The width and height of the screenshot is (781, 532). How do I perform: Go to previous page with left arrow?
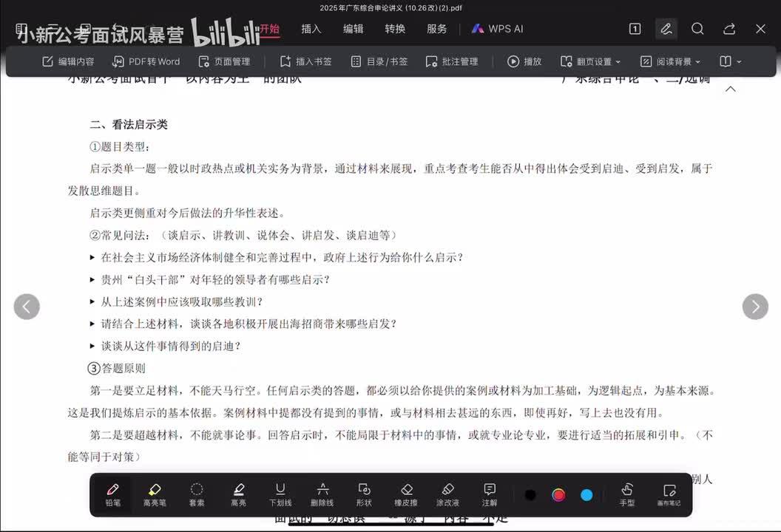(27, 307)
